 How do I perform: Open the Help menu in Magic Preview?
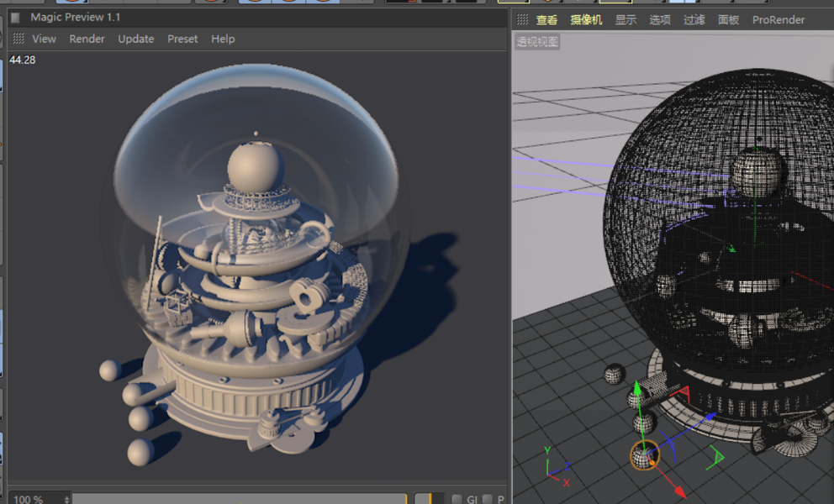222,39
